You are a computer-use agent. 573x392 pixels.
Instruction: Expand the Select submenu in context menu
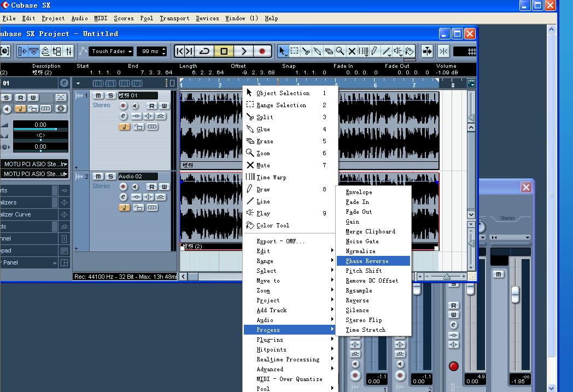pos(290,271)
